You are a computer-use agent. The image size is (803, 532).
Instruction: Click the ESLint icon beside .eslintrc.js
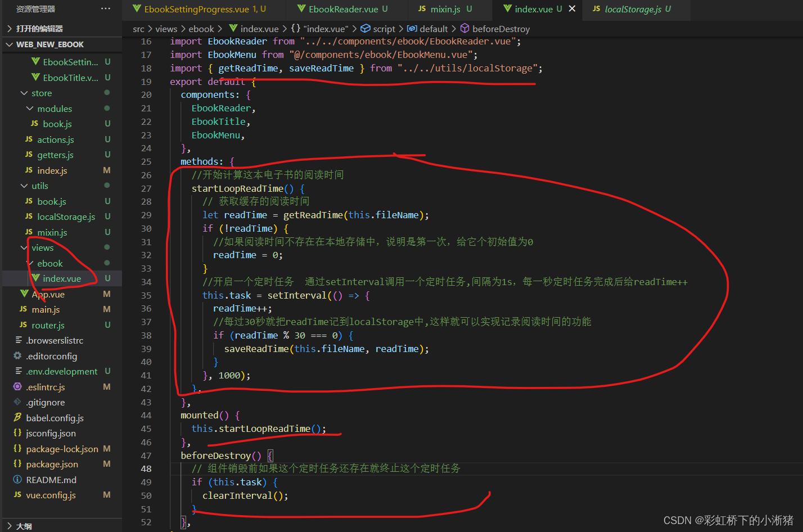click(x=17, y=387)
